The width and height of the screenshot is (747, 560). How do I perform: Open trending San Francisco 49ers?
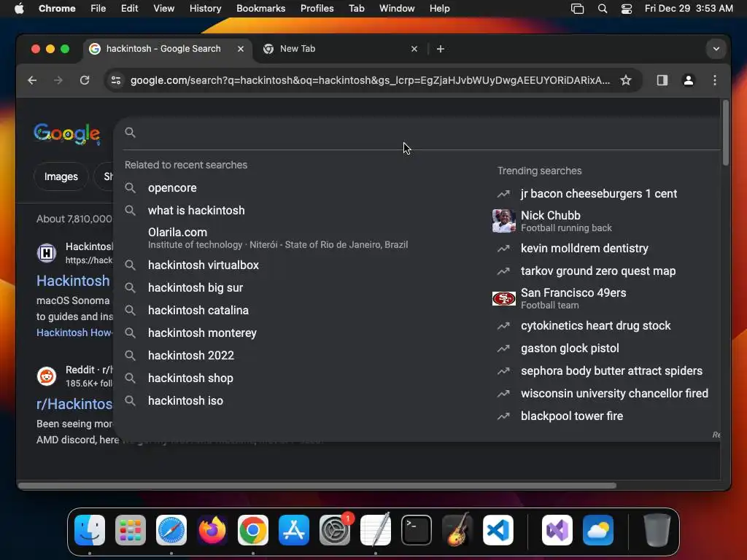point(573,298)
